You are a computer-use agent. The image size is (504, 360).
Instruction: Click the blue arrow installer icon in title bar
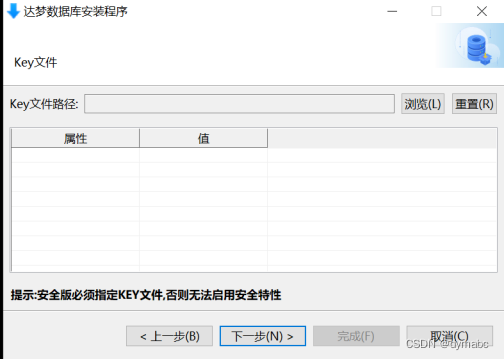[x=13, y=11]
